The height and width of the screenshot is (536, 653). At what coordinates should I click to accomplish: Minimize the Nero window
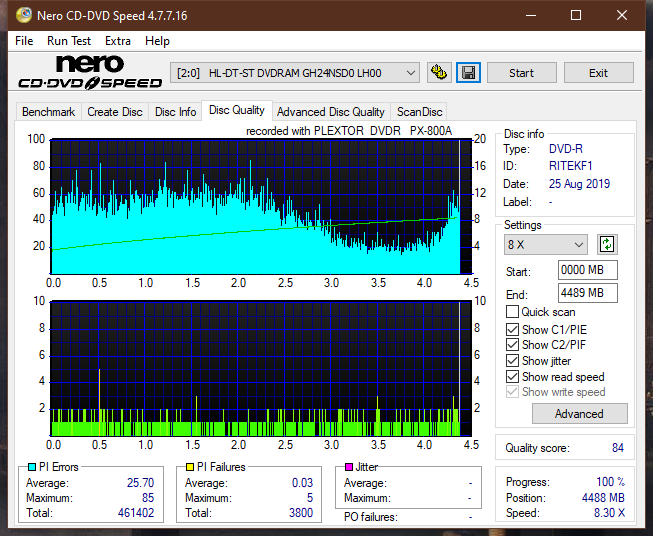(x=531, y=15)
